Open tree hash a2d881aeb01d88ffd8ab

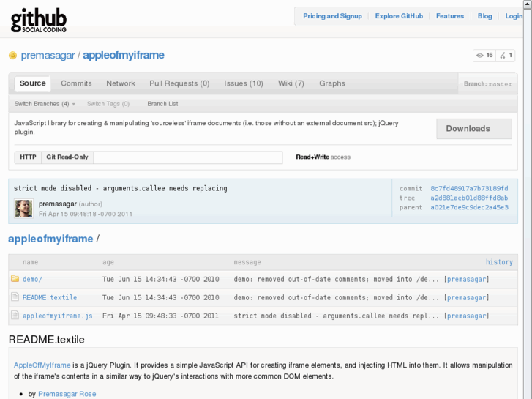click(x=469, y=198)
